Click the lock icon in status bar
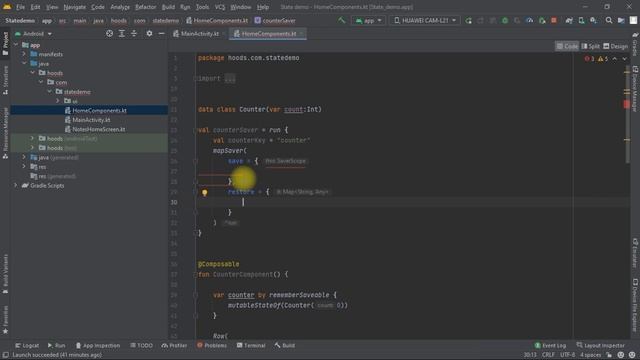The height and width of the screenshot is (360, 640). click(609, 355)
